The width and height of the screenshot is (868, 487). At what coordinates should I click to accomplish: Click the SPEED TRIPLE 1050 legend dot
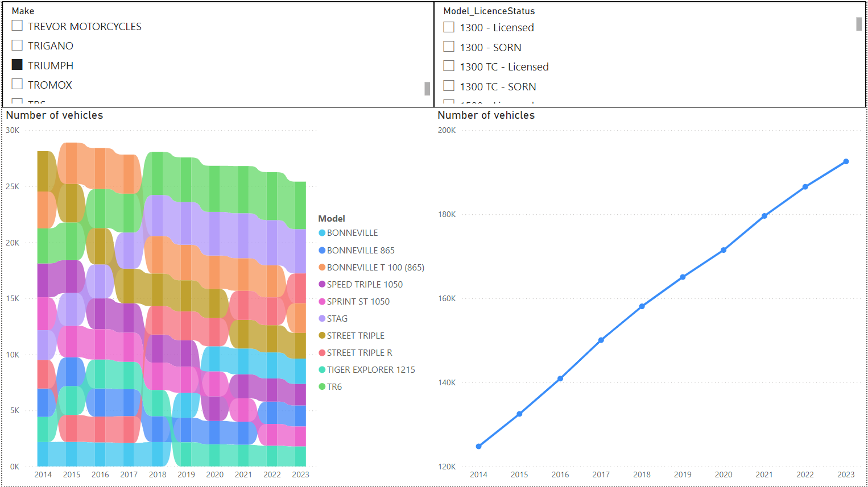322,284
